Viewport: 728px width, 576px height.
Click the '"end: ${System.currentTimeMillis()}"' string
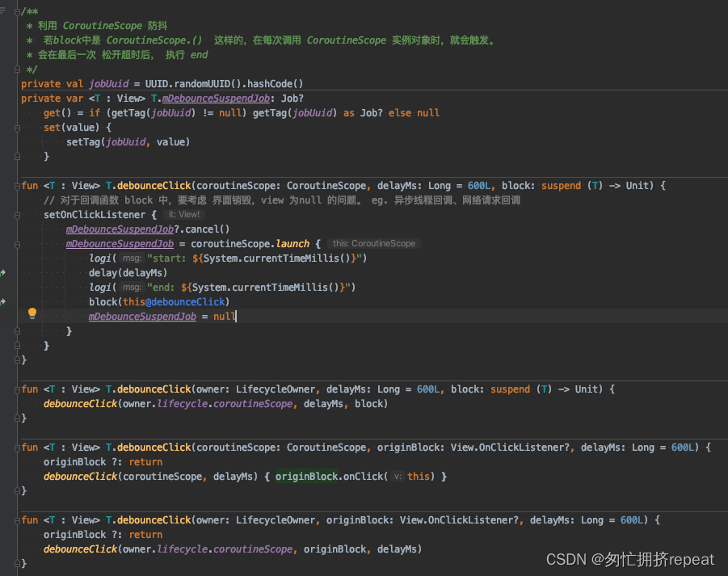coord(248,288)
